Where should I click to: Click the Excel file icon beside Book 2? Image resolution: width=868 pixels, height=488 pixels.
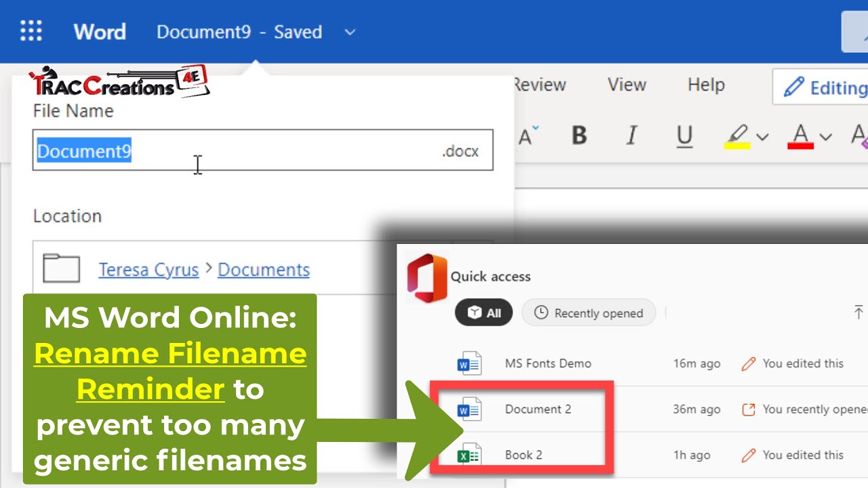click(x=469, y=455)
